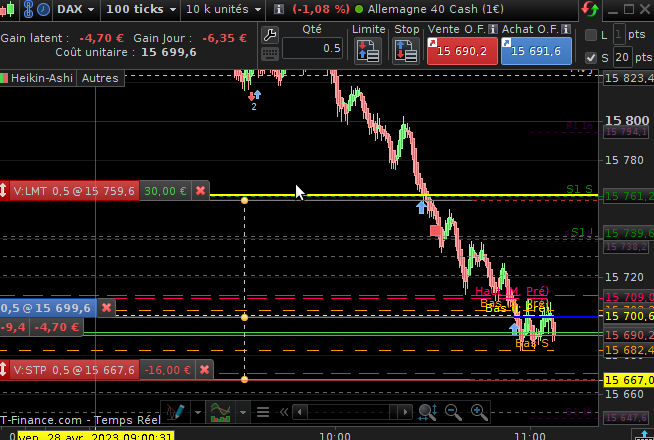Click the -16,00 € stop loss label
Viewport: 654px width, 440px height.
(x=167, y=370)
